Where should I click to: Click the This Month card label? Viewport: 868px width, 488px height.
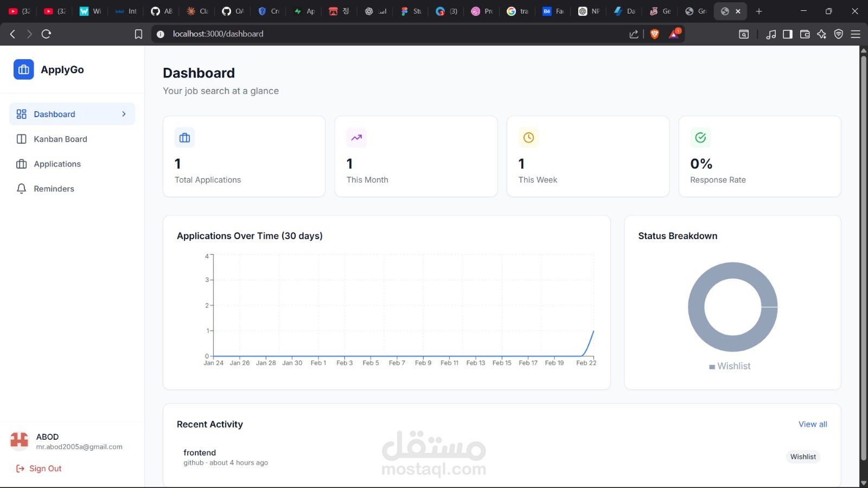point(367,179)
